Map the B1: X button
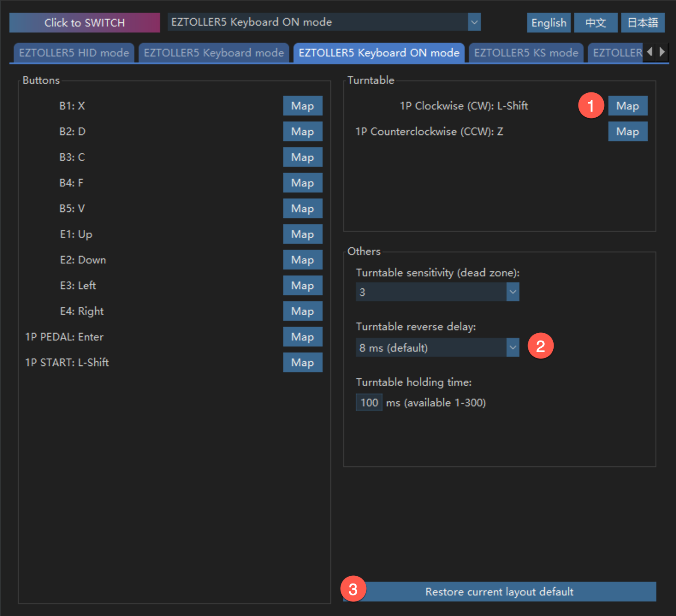 tap(302, 106)
